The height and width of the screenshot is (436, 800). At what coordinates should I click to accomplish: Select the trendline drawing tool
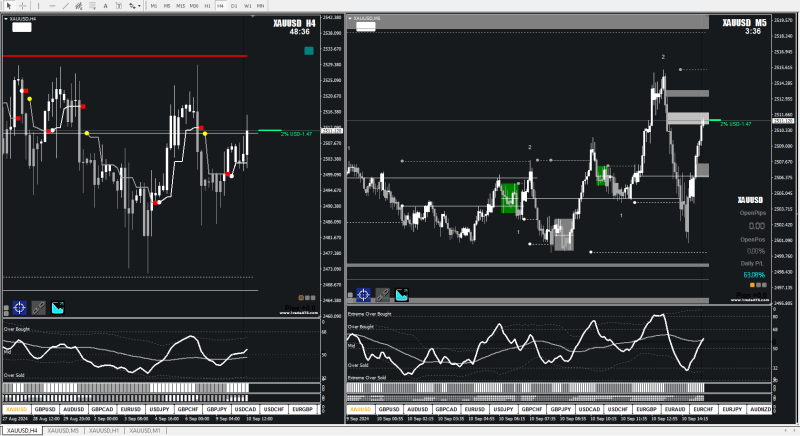coord(65,6)
